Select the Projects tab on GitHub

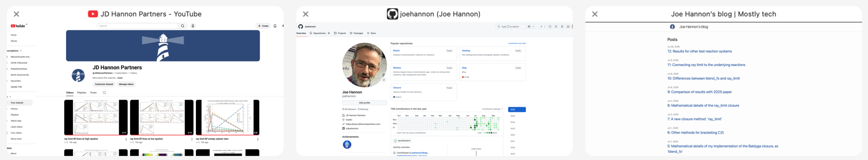point(340,34)
